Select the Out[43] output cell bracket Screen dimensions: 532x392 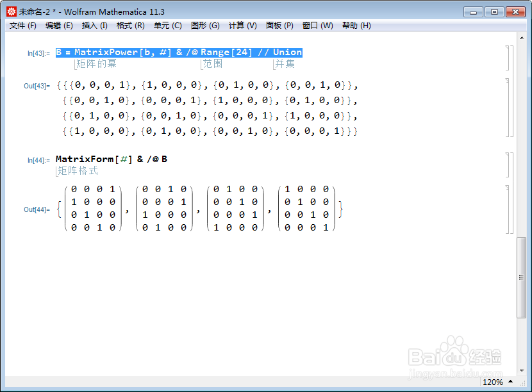(x=509, y=108)
